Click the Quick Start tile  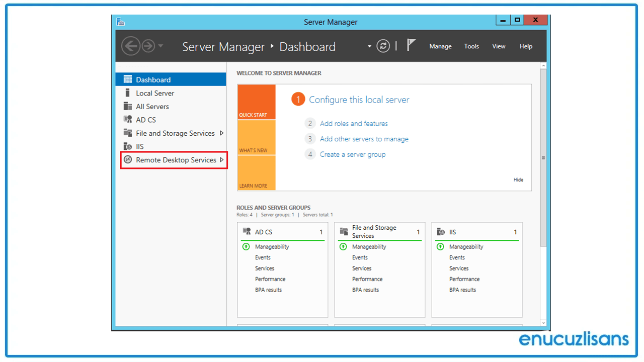[x=257, y=102]
